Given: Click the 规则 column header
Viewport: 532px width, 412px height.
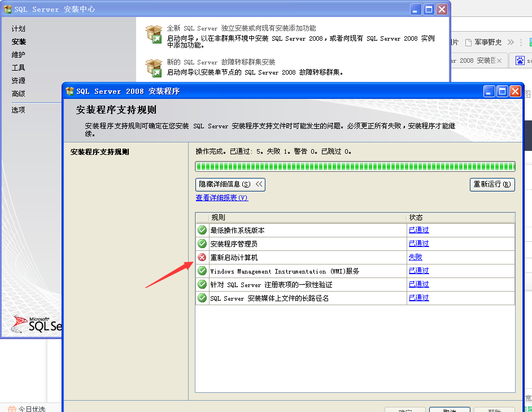Looking at the screenshot, I should (x=307, y=218).
